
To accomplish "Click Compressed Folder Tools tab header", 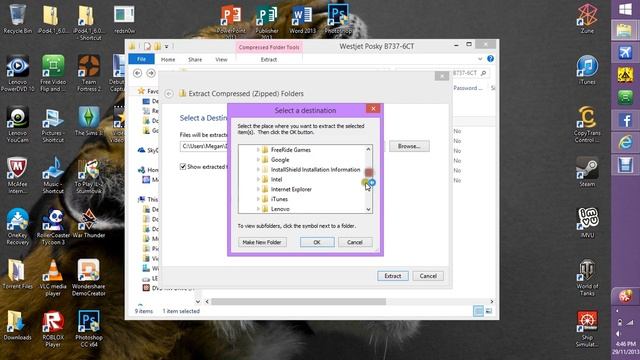I will click(269, 47).
